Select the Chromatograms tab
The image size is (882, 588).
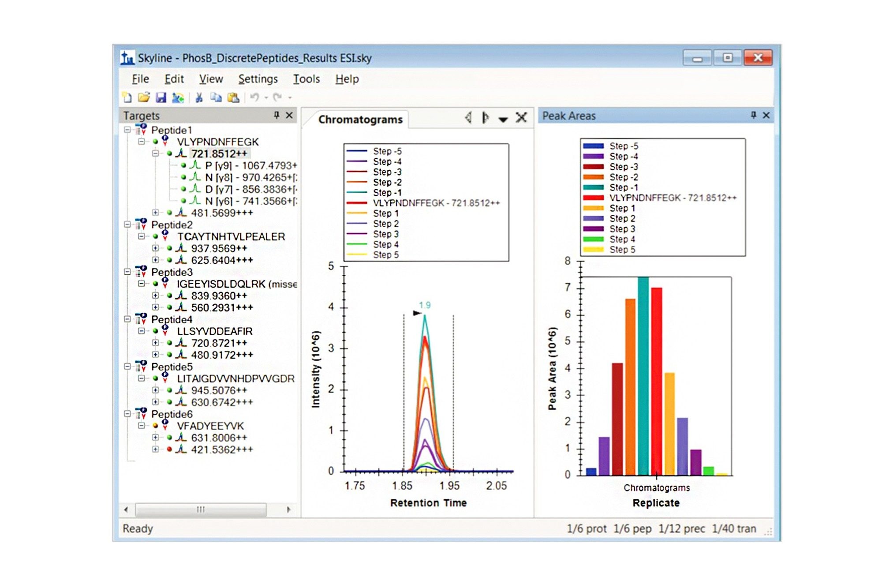[360, 120]
